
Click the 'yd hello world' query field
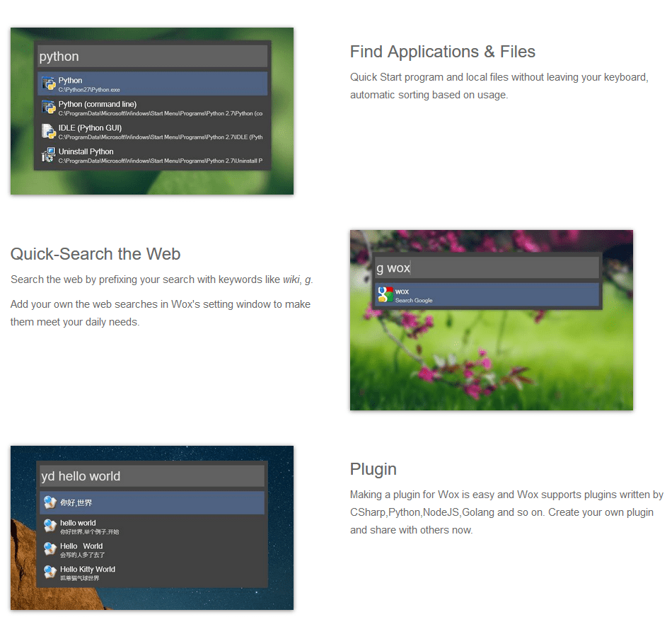pos(152,475)
